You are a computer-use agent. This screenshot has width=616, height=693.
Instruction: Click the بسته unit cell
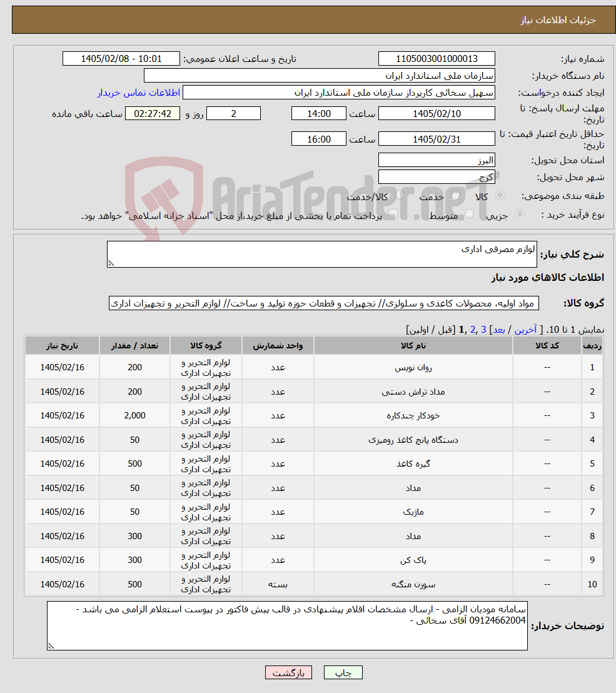[278, 584]
